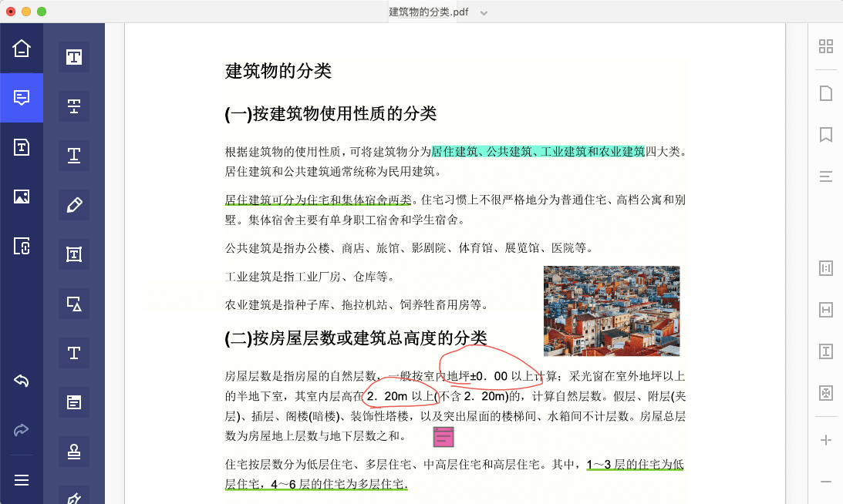The width and height of the screenshot is (843, 504).
Task: Click the line 工业建筑是指工业厂房、仓库等
Action: 311,277
